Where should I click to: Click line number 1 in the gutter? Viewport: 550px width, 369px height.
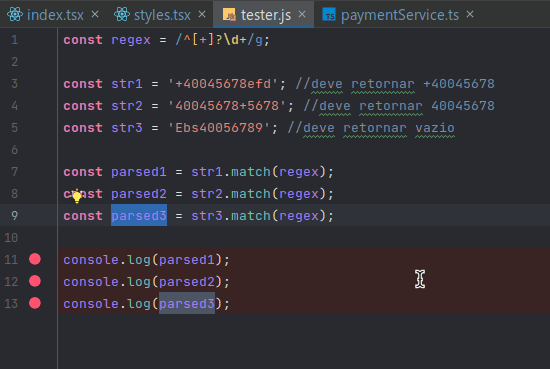click(x=14, y=40)
